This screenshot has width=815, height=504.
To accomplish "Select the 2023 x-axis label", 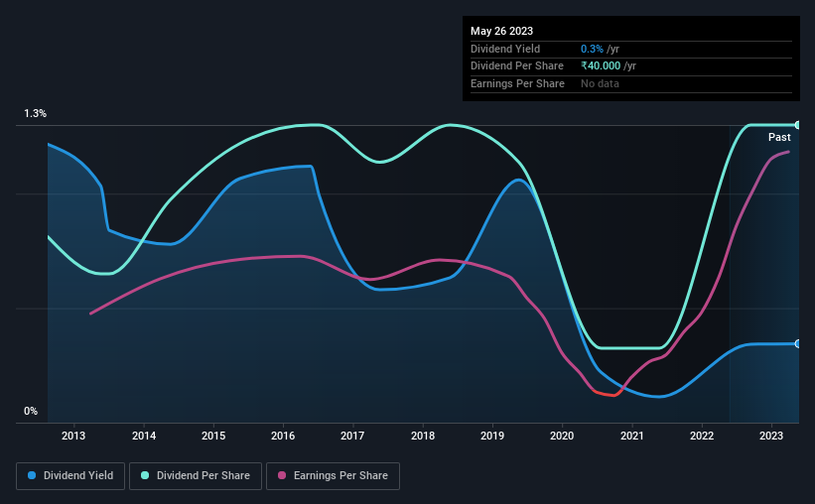I will (771, 436).
